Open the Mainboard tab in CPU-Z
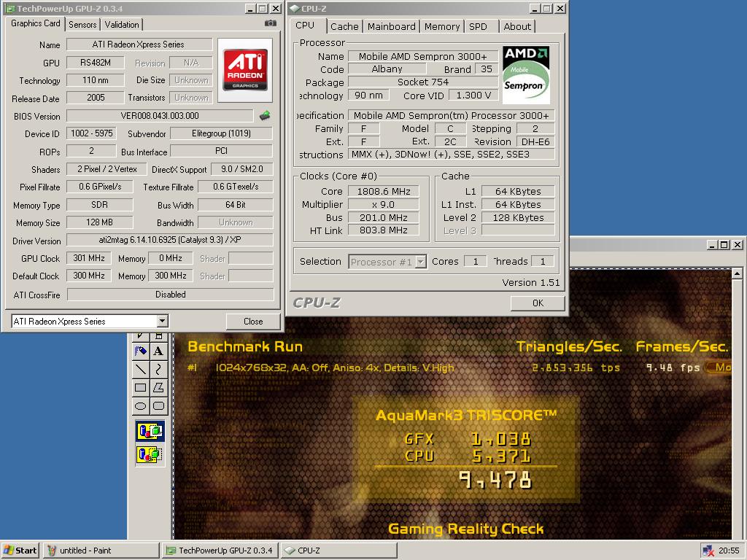This screenshot has height=560, width=747. click(392, 27)
